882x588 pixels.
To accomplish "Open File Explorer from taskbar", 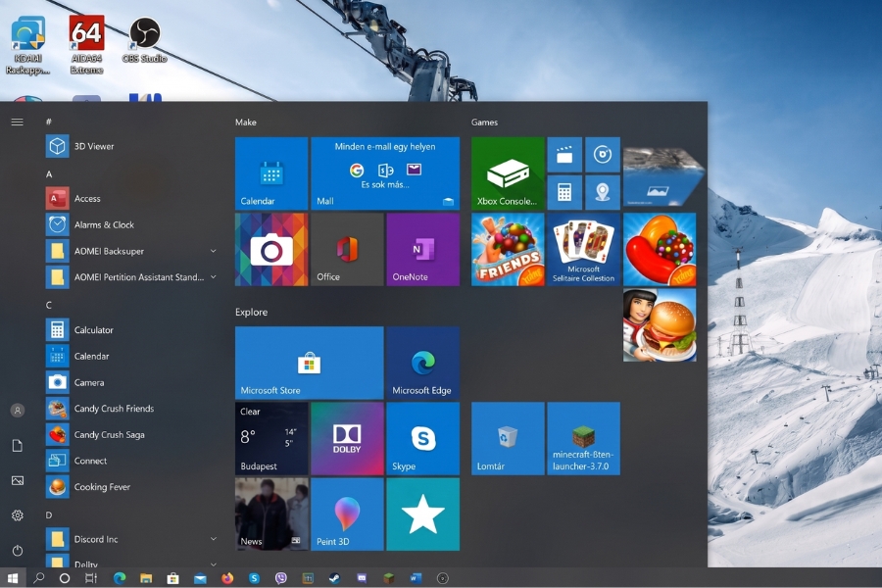I will [146, 578].
